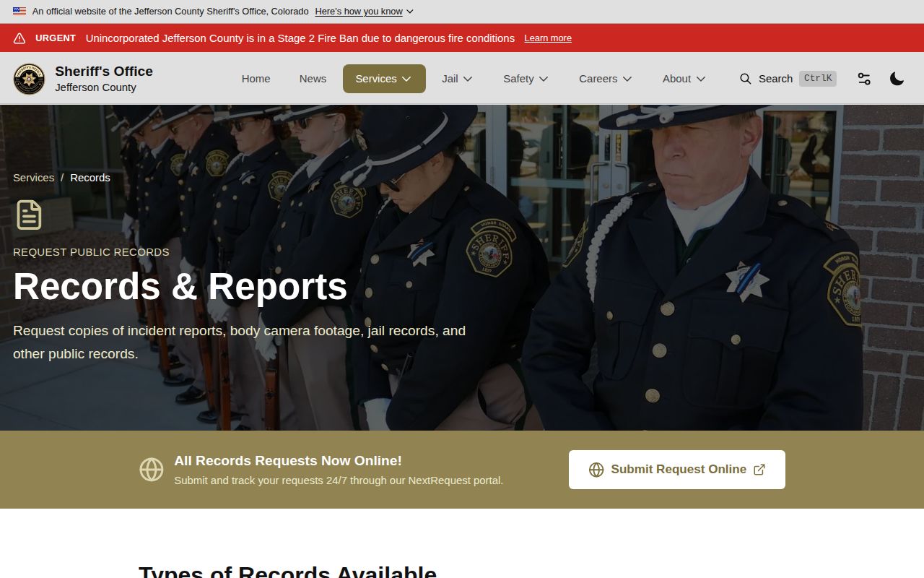Image resolution: width=924 pixels, height=578 pixels.
Task: Expand "Here's how you know" disclosure
Action: [x=365, y=12]
